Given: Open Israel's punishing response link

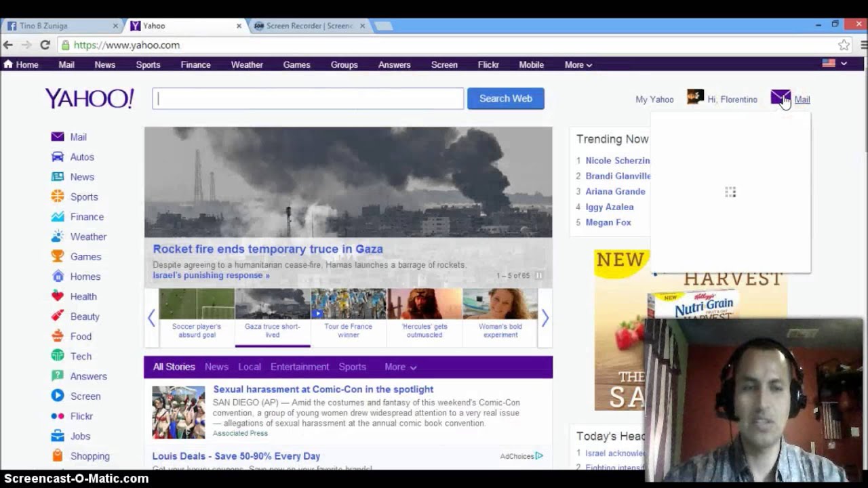Looking at the screenshot, I should coord(211,275).
